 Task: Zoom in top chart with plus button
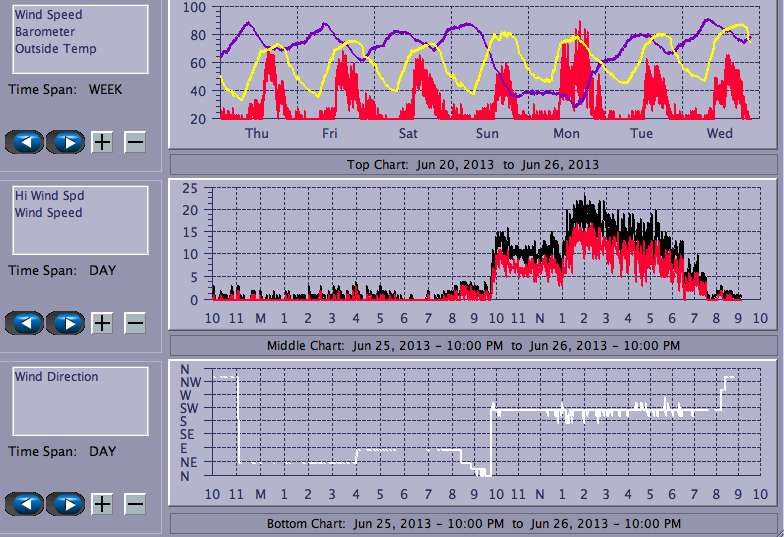pos(102,142)
